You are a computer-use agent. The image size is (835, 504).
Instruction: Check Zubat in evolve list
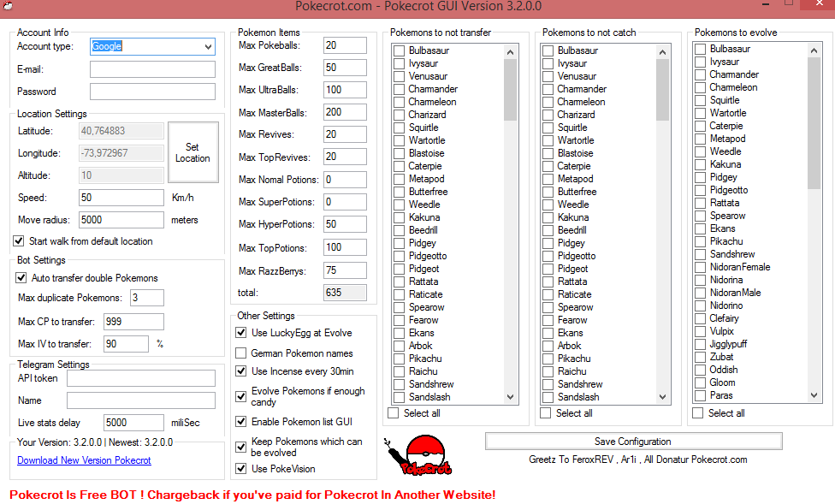701,357
